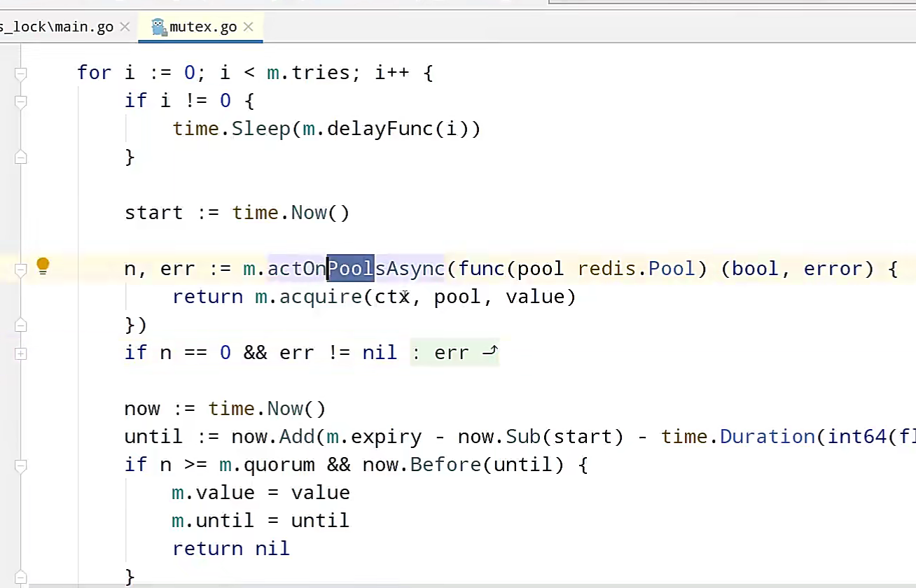Collapse the 'if n >= m.quorum' block
This screenshot has width=916, height=588.
[21, 465]
